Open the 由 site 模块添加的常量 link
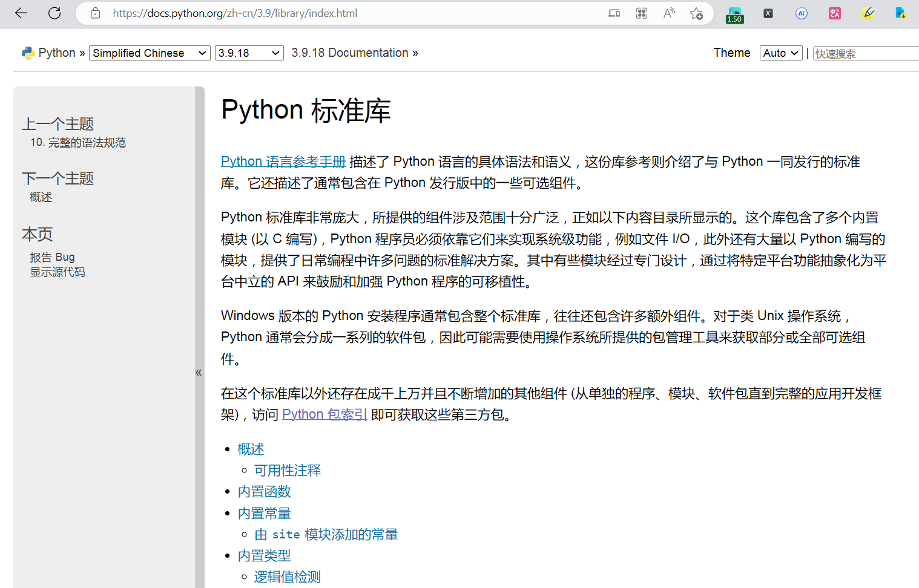 pos(326,535)
